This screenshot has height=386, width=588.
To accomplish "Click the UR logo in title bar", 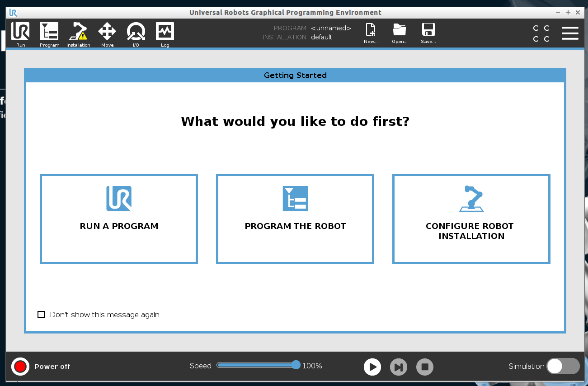I will [13, 13].
